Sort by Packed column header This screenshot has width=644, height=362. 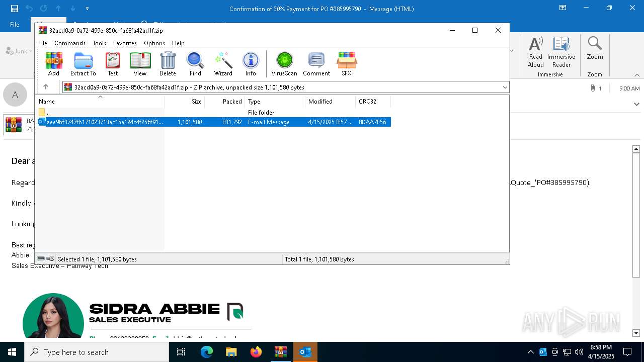[x=225, y=101]
